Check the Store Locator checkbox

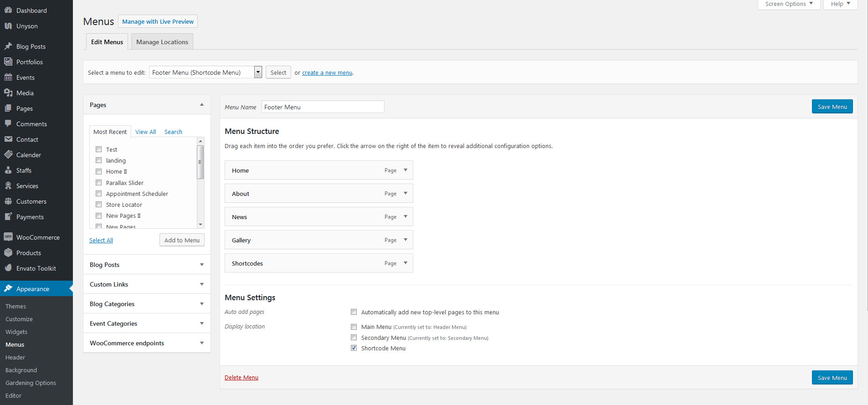point(98,204)
